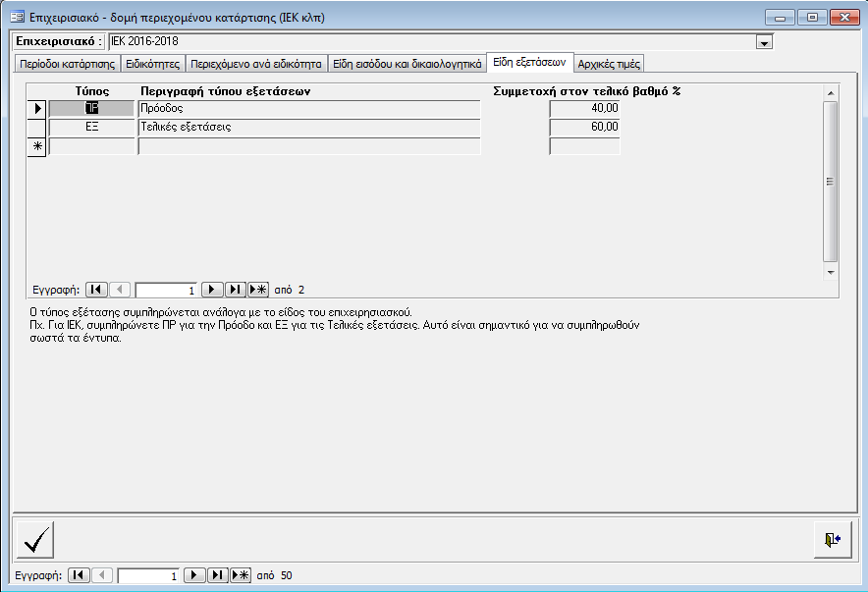Click the Τελικές εξετάσεις description field
868x592 pixels.
[308, 128]
